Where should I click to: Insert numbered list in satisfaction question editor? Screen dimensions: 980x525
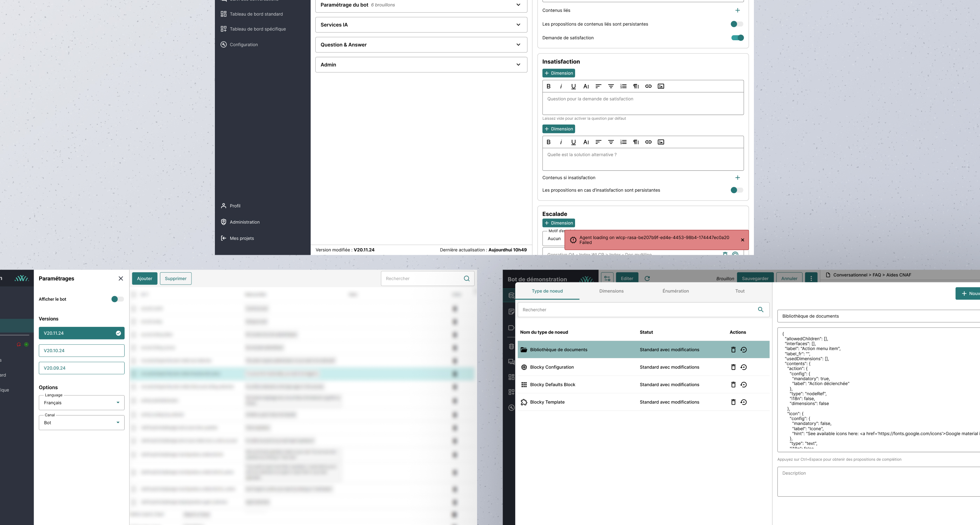pos(623,86)
